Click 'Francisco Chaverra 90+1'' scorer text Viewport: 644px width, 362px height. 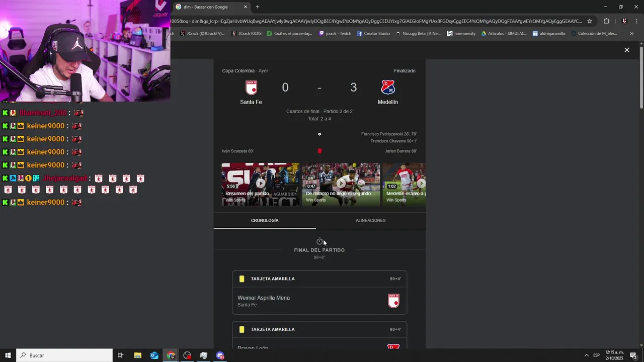tap(393, 141)
